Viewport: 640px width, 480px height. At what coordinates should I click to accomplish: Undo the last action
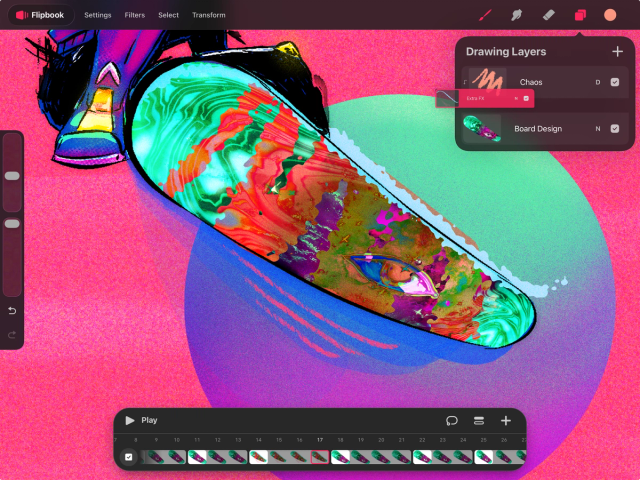coord(12,311)
